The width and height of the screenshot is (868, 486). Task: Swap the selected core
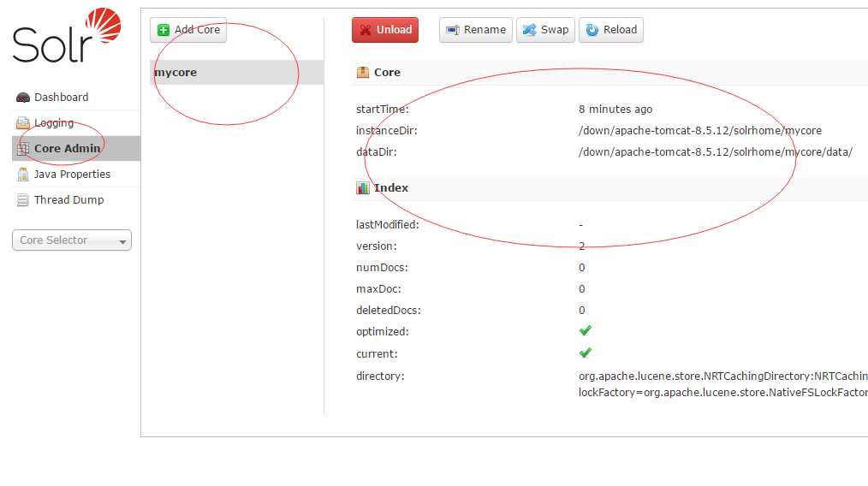coord(546,30)
